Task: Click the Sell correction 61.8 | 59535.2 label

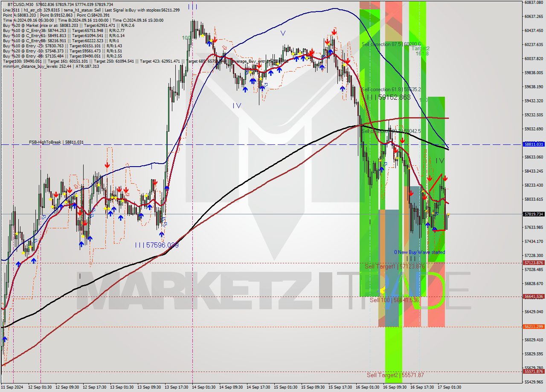Action: click(391, 89)
